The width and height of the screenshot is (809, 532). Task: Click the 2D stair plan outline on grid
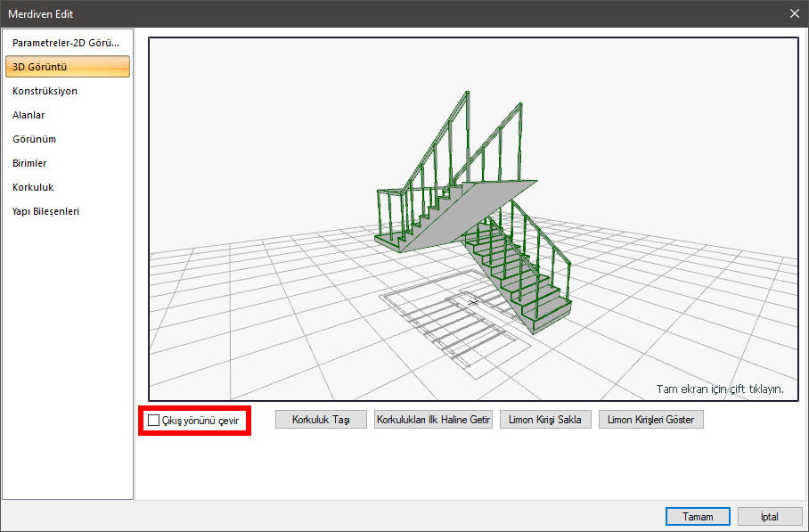pos(445,325)
